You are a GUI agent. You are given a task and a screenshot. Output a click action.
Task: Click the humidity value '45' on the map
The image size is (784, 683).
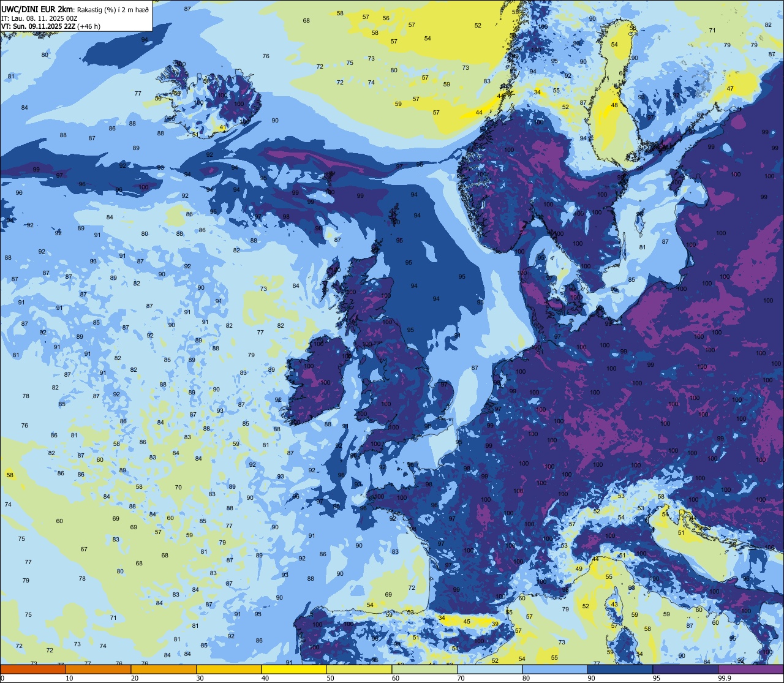pos(467,622)
